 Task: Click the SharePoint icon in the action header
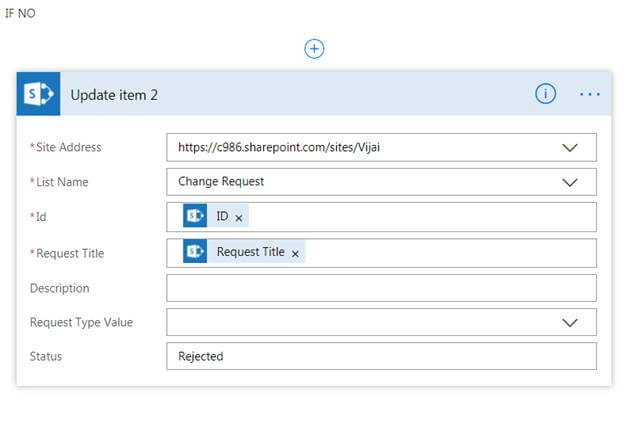[39, 95]
